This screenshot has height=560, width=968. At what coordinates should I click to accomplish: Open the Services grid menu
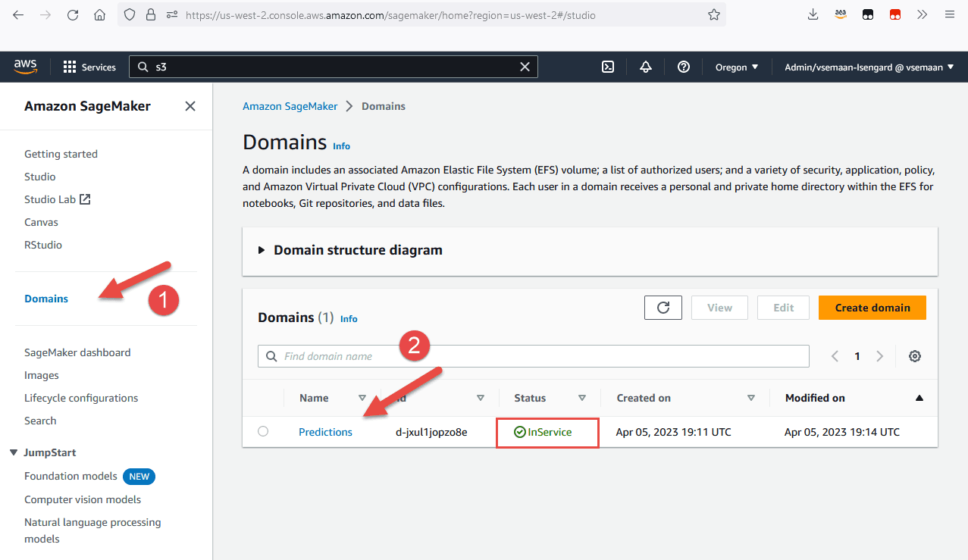89,67
